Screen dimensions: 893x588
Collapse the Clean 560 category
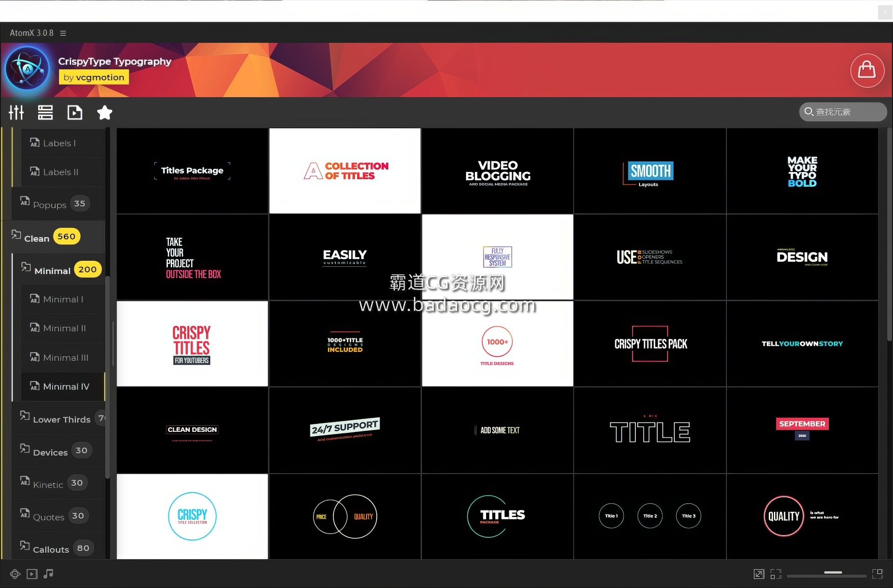(x=54, y=237)
